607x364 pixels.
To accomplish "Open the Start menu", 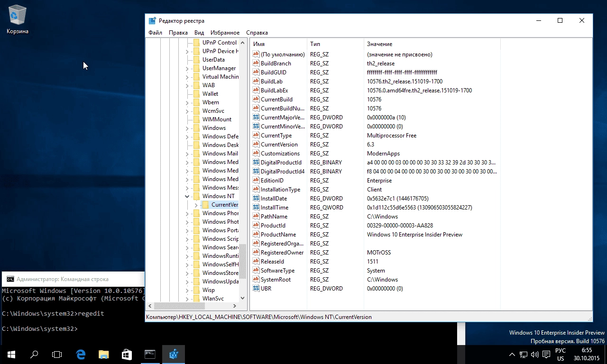I will 11,354.
